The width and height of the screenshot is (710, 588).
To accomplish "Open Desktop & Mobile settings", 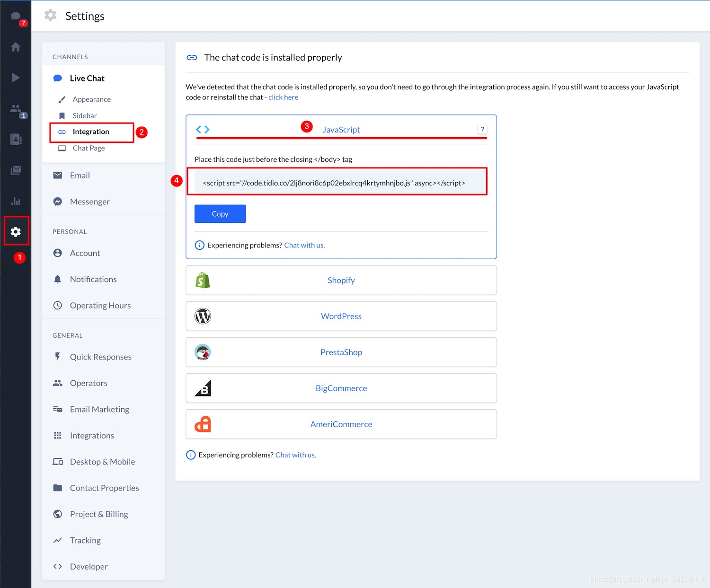I will (103, 462).
